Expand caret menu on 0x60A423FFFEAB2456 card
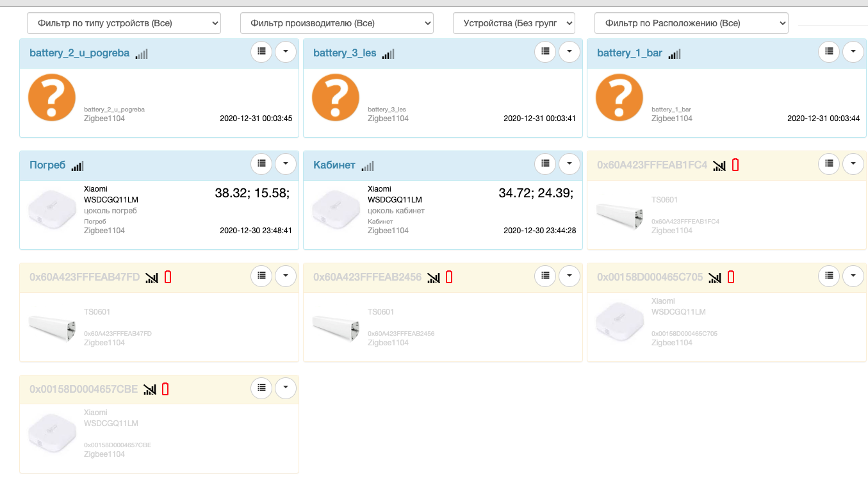 [569, 275]
